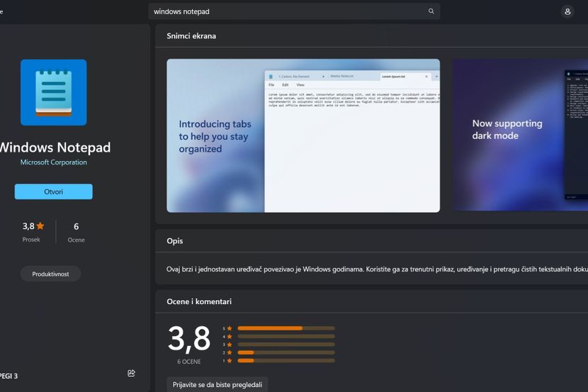
Task: Click the Windows Notepad app title
Action: (55, 147)
